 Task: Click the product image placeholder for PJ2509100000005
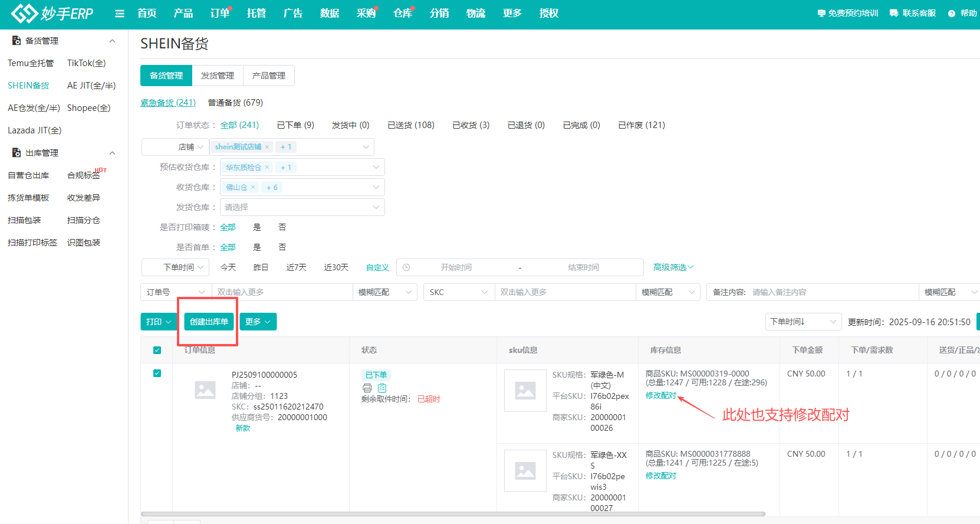(x=205, y=390)
